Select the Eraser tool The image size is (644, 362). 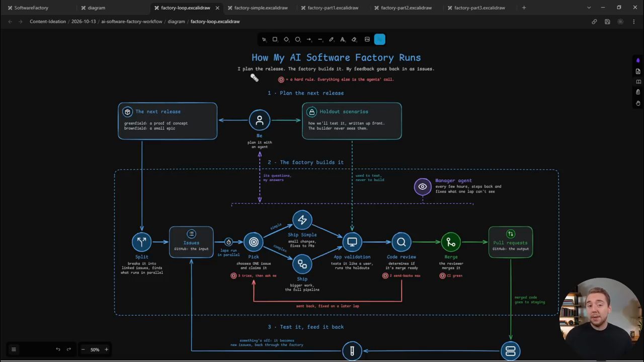[354, 39]
